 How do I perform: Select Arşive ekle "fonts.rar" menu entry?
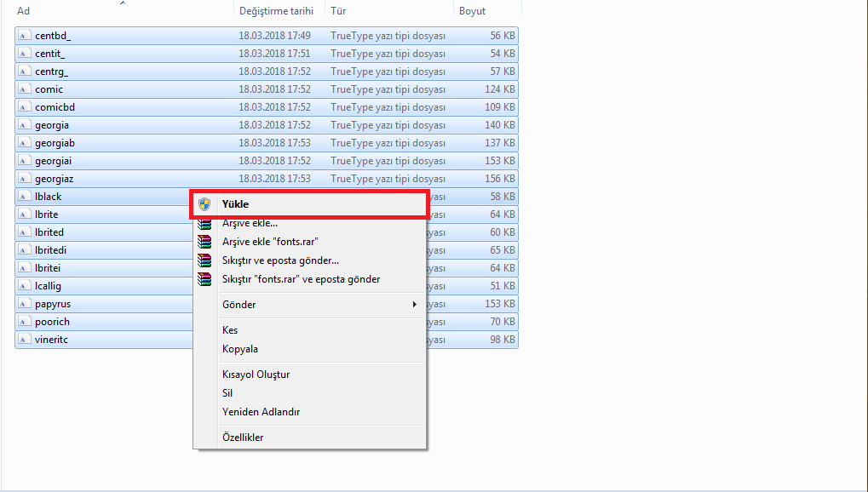(x=309, y=242)
